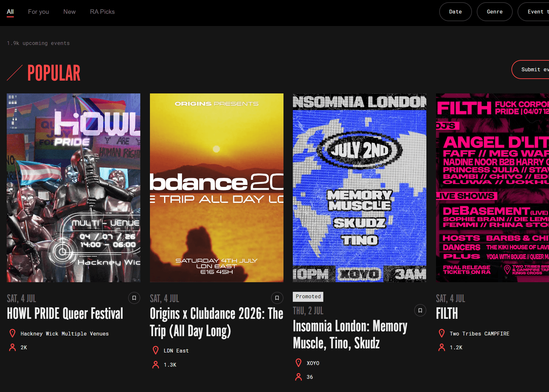549x392 pixels.
Task: Open the Insomnia London July 2nd poster
Action: click(360, 188)
